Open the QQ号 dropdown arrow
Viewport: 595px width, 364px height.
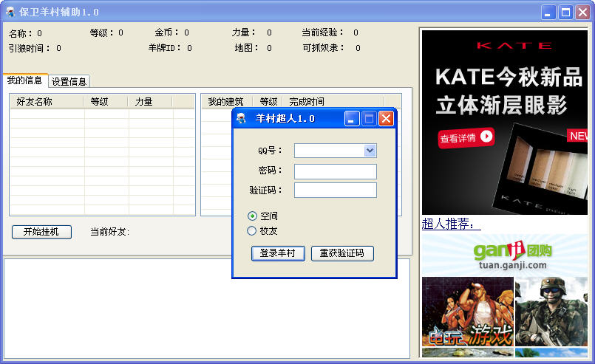click(x=370, y=151)
